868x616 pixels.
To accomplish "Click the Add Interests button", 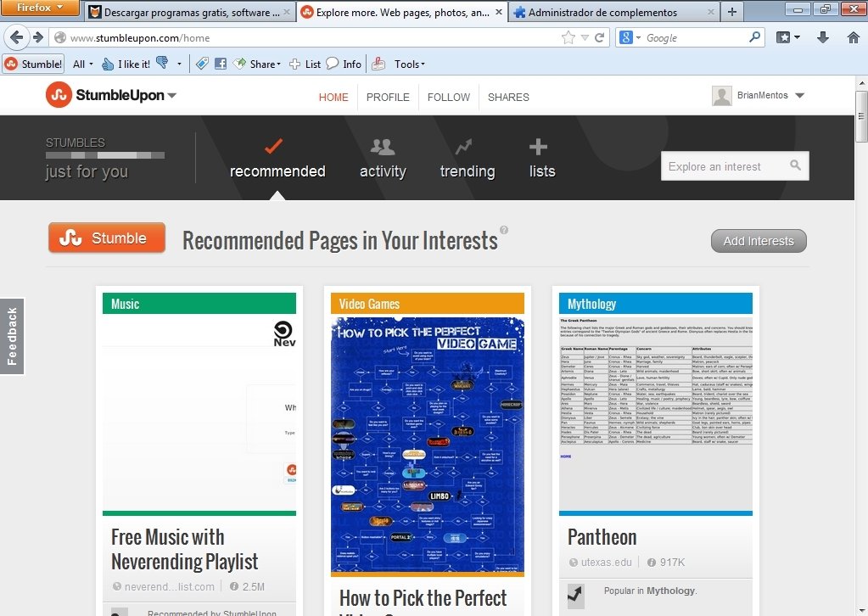I will pyautogui.click(x=759, y=241).
